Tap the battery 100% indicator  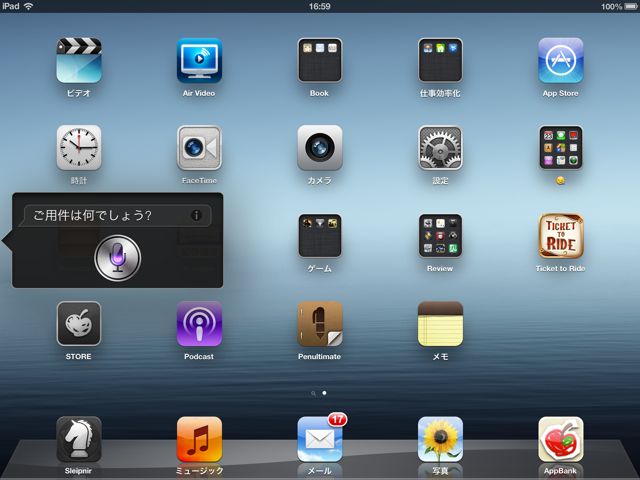click(x=619, y=7)
